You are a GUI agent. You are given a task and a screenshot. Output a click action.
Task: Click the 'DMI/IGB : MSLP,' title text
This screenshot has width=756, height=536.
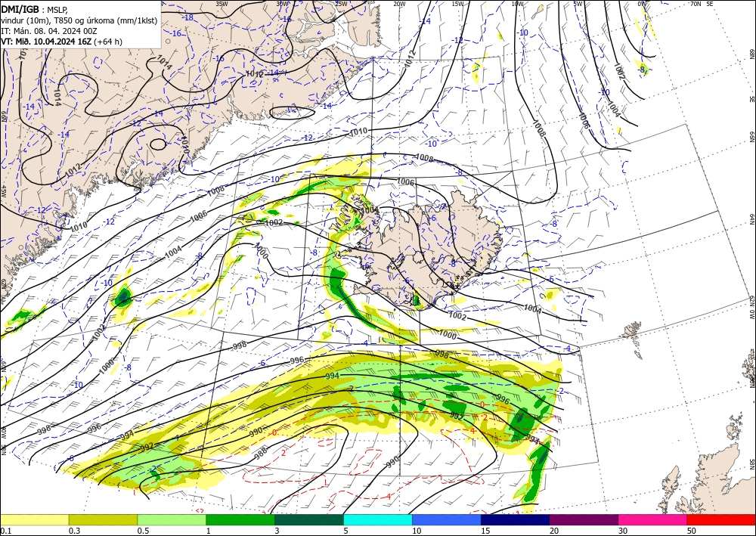pyautogui.click(x=35, y=8)
